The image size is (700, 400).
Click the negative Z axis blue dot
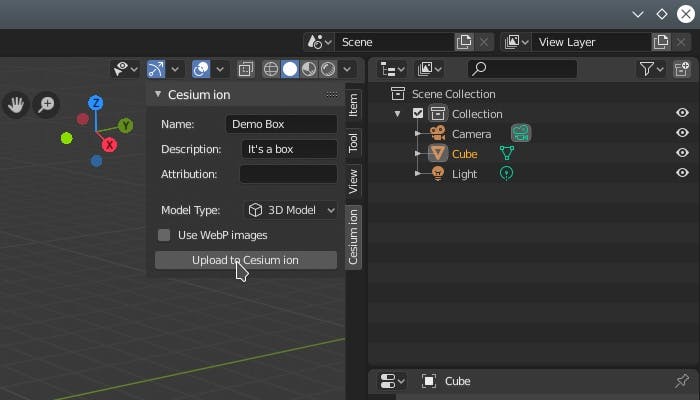pyautogui.click(x=96, y=161)
